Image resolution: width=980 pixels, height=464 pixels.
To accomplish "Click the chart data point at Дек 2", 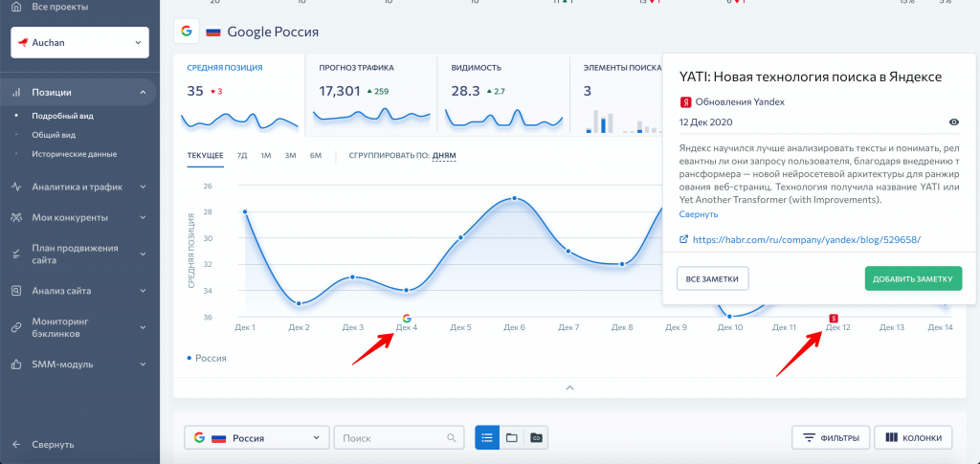I will pyautogui.click(x=299, y=303).
